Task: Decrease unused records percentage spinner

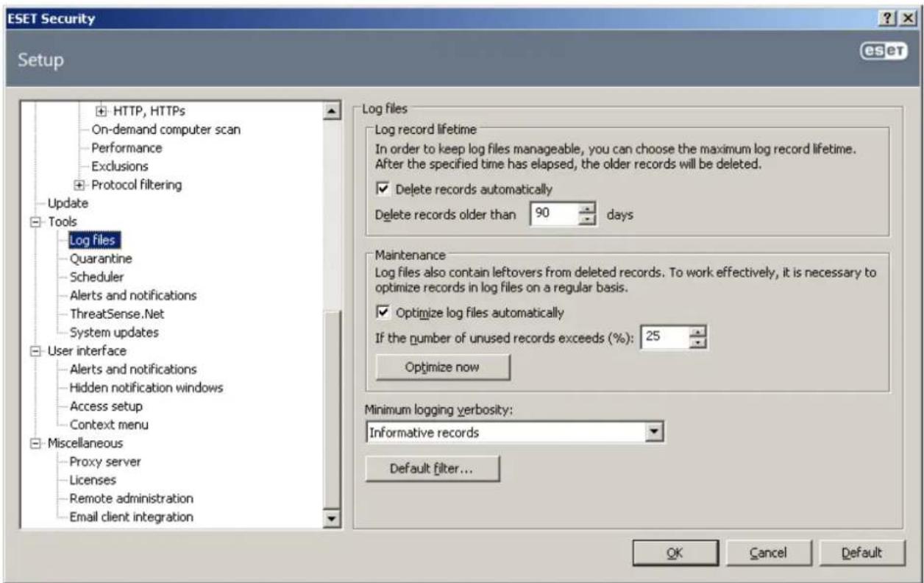Action: tap(698, 343)
